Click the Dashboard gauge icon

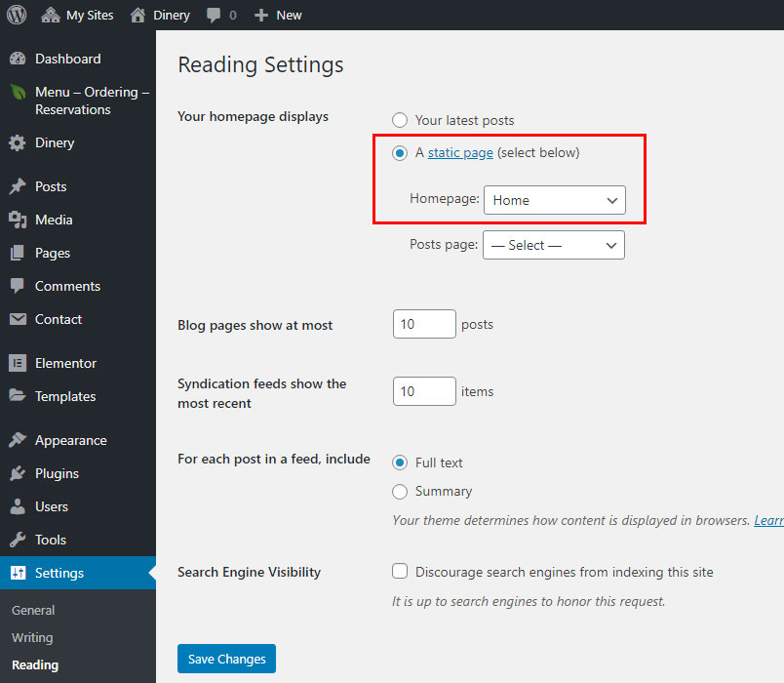point(18,59)
